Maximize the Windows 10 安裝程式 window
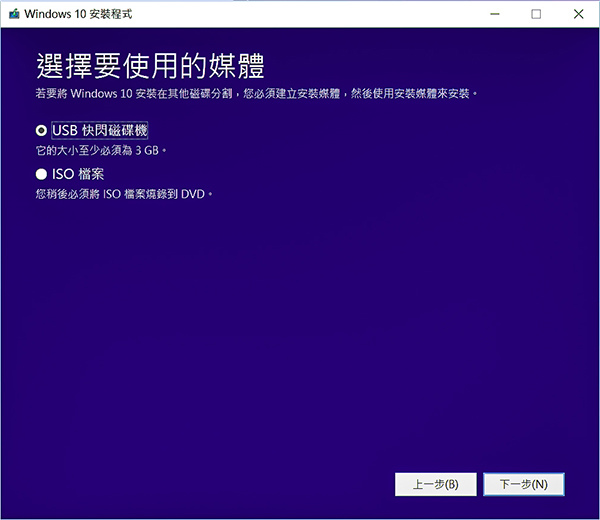 click(536, 14)
